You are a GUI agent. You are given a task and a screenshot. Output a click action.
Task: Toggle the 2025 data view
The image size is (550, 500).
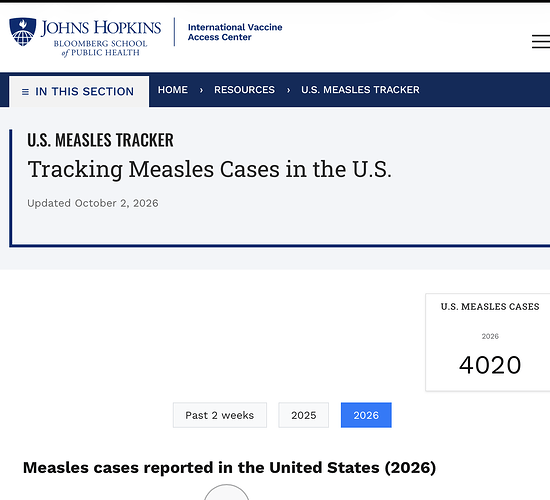303,415
